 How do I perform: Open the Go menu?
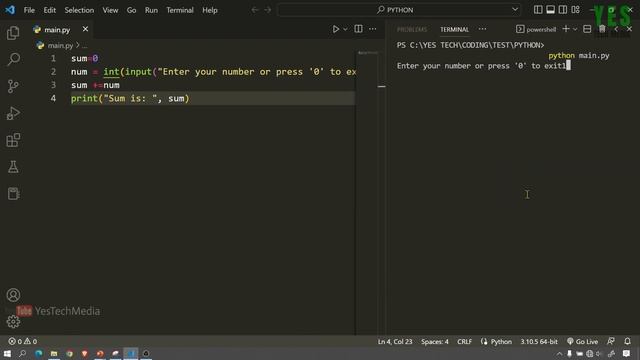pyautogui.click(x=131, y=10)
